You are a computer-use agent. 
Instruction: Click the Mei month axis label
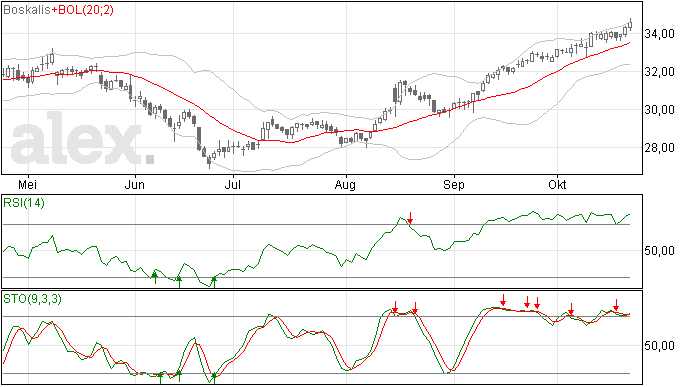tap(28, 184)
